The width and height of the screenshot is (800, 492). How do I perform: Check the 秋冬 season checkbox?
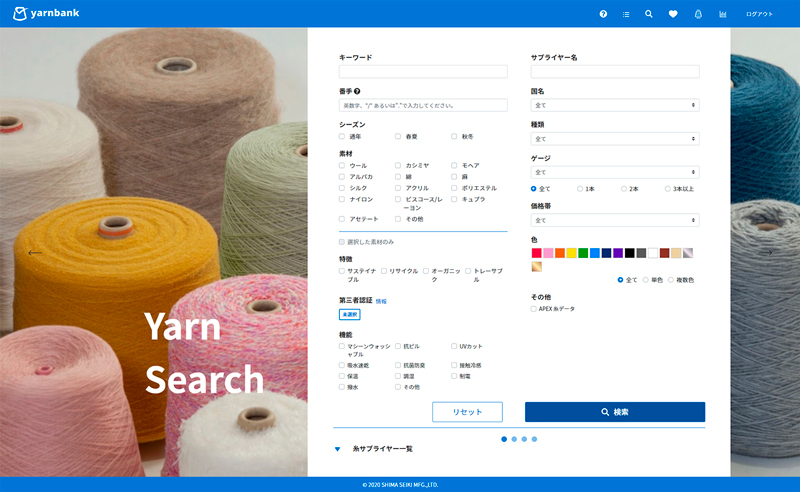point(454,136)
